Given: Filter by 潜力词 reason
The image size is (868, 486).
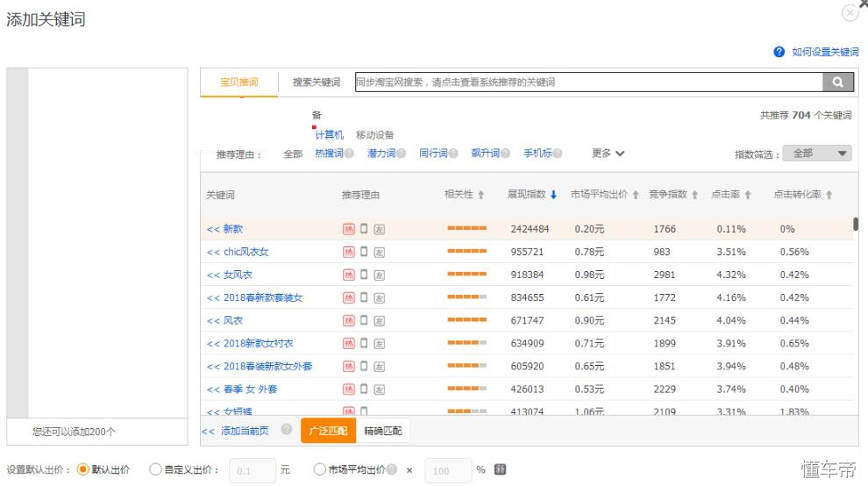Looking at the screenshot, I should tap(381, 154).
